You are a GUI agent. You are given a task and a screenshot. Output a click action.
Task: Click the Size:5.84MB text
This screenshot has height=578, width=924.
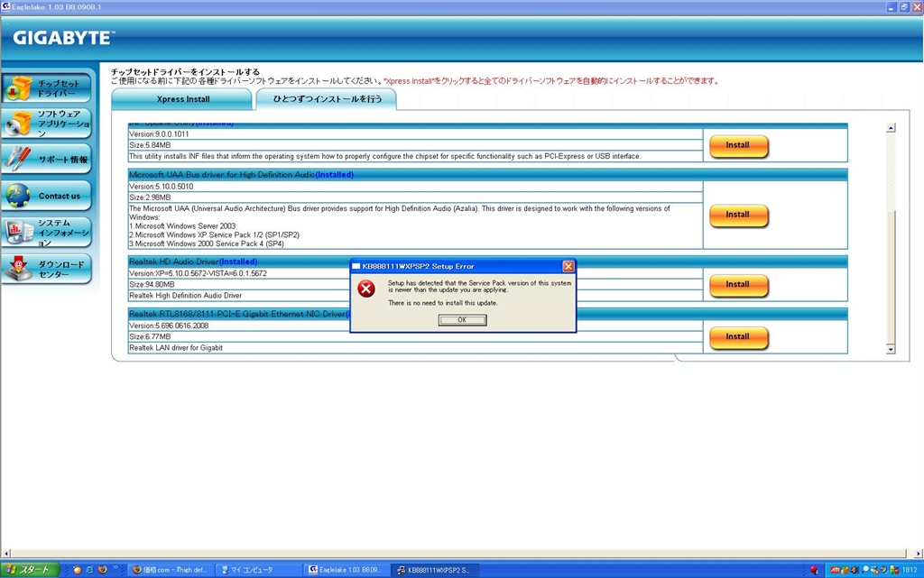150,145
